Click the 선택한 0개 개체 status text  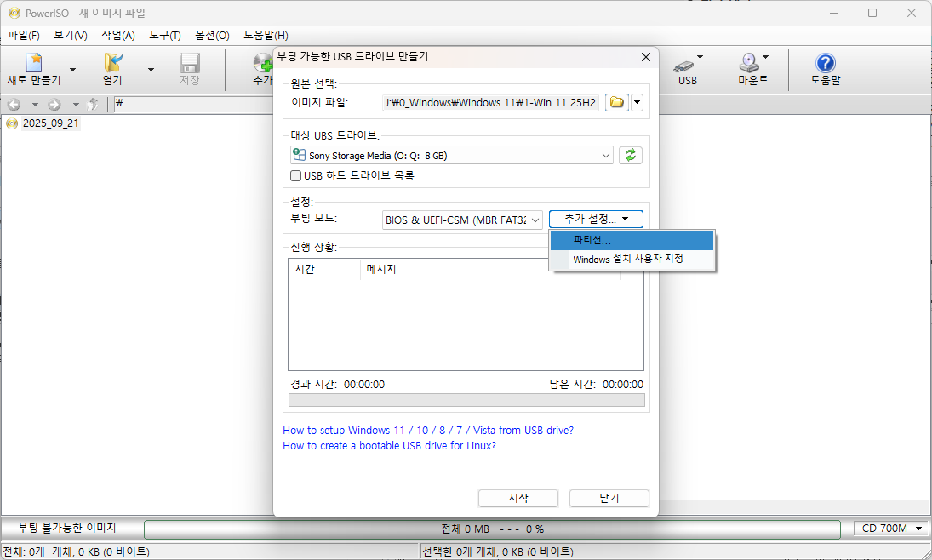[498, 551]
